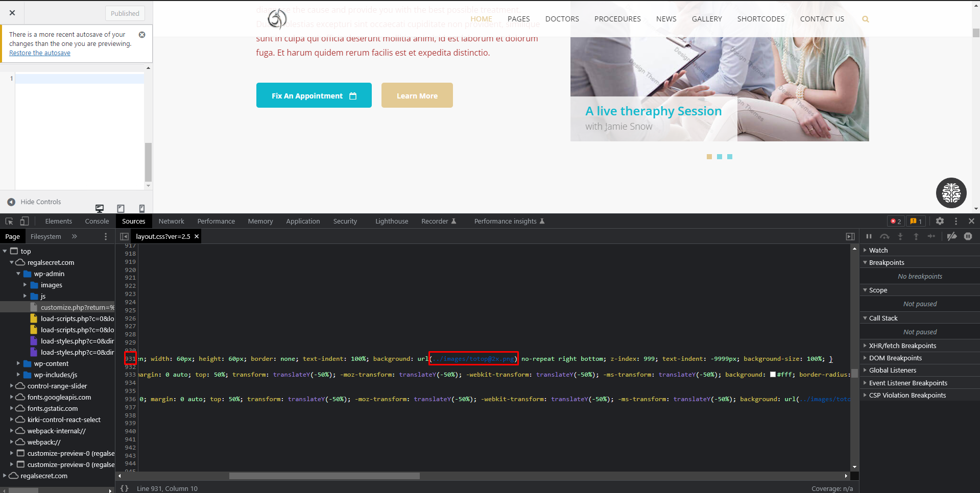Toggle pause on exceptions

[968, 236]
